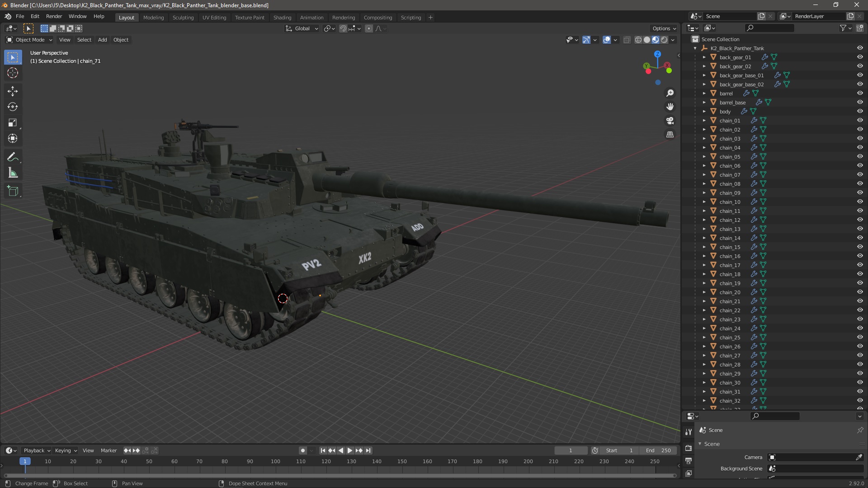Expand the body object in outliner
This screenshot has width=868, height=488.
(x=704, y=111)
